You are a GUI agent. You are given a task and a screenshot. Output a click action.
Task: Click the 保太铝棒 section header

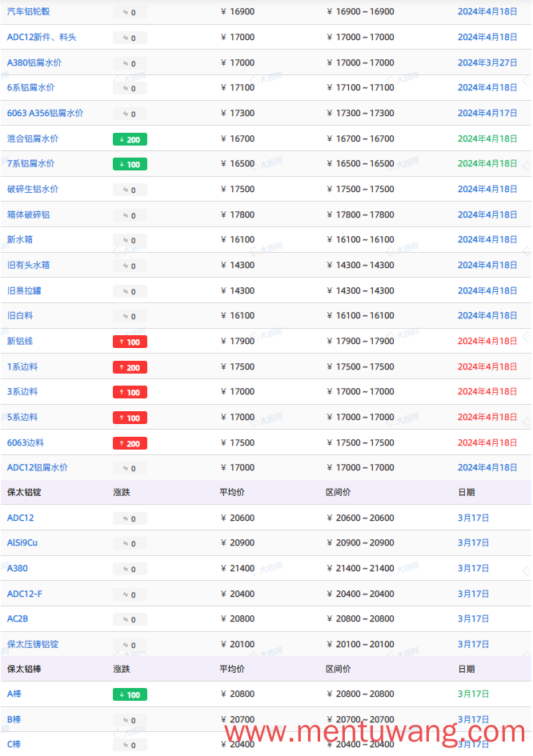[x=24, y=670]
